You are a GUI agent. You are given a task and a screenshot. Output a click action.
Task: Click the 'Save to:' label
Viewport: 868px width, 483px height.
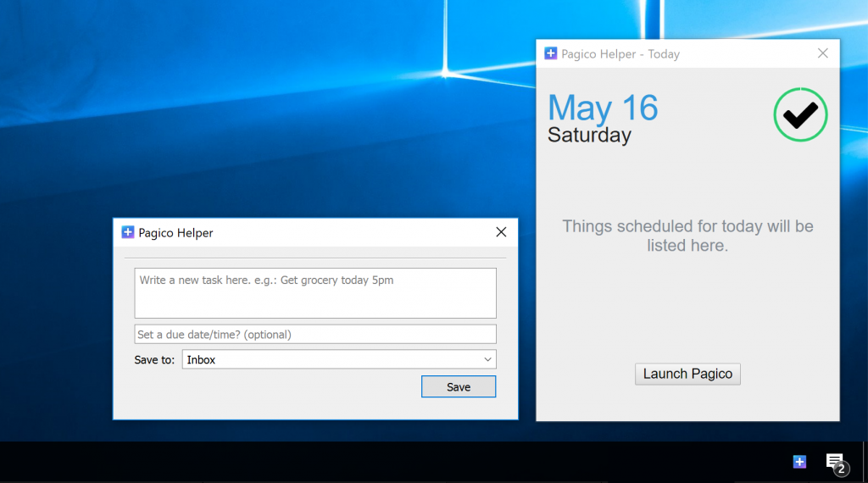coord(154,360)
